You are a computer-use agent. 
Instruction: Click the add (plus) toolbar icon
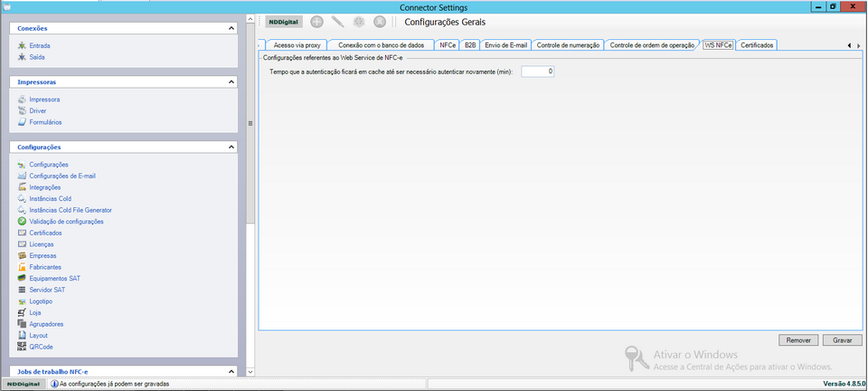coord(316,22)
